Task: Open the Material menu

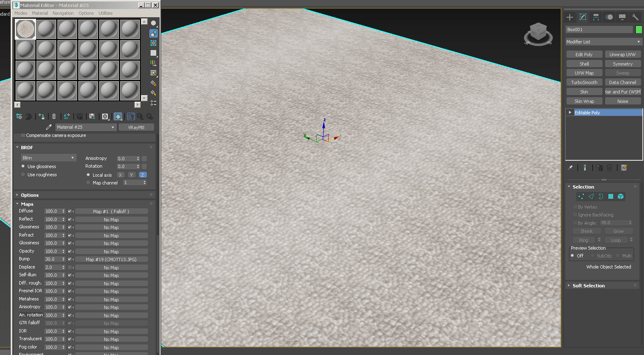Action: coord(40,13)
